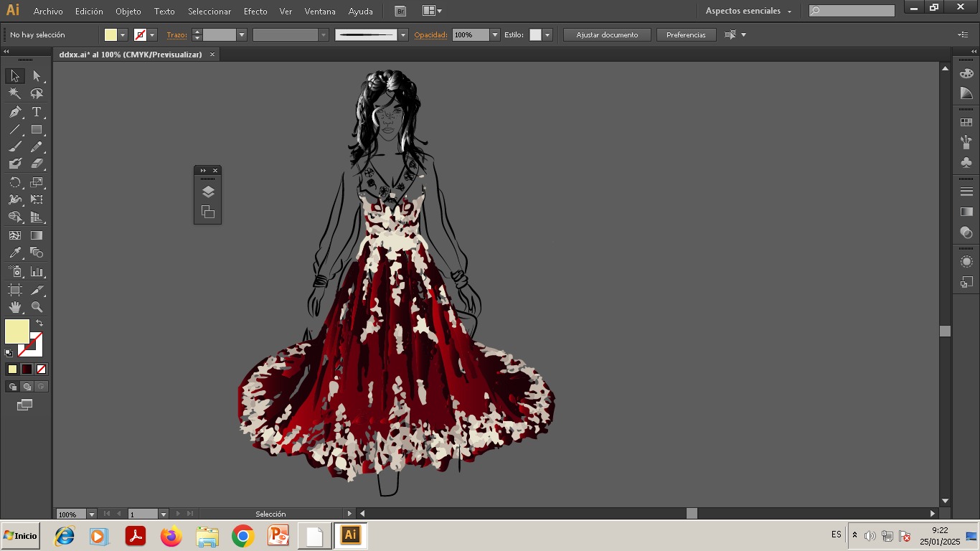Select the Blob Brush tool

(x=15, y=164)
